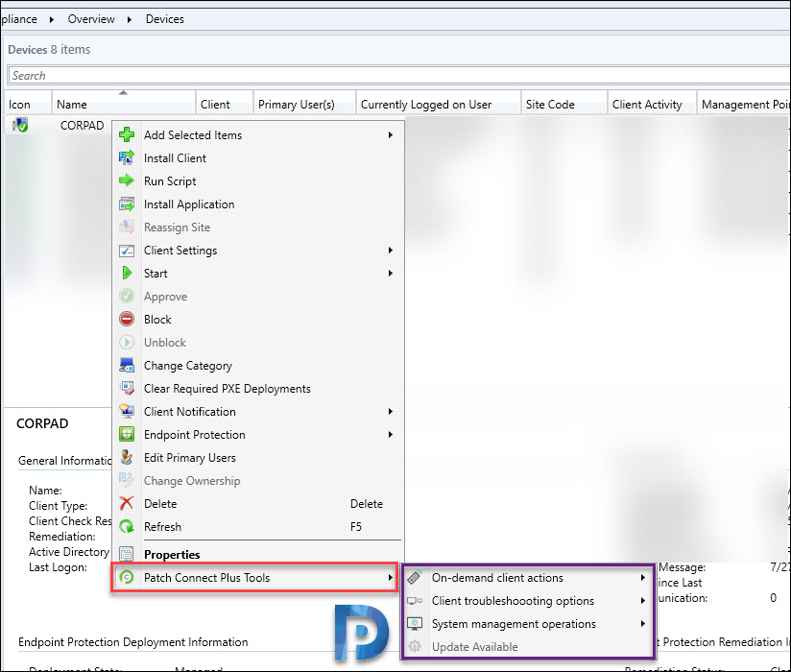Click the Client Settings checkmark icon
This screenshot has width=791, height=672.
point(127,251)
